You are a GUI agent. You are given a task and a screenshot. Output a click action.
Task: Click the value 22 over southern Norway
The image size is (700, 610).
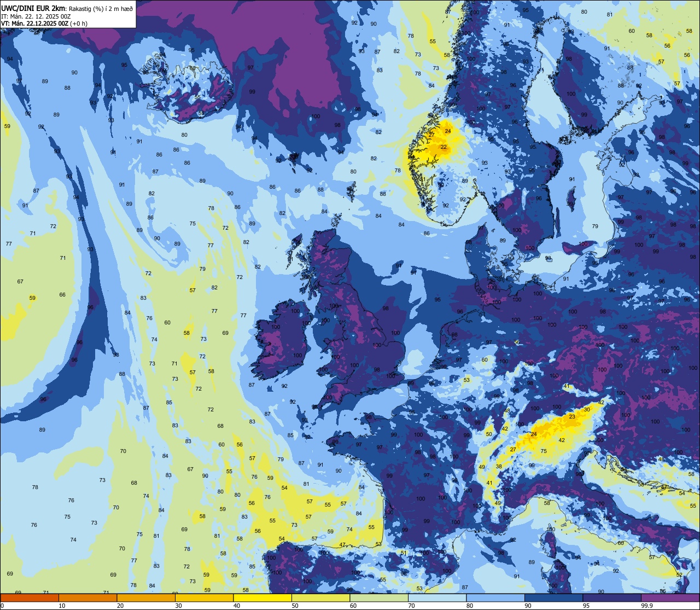click(x=444, y=147)
